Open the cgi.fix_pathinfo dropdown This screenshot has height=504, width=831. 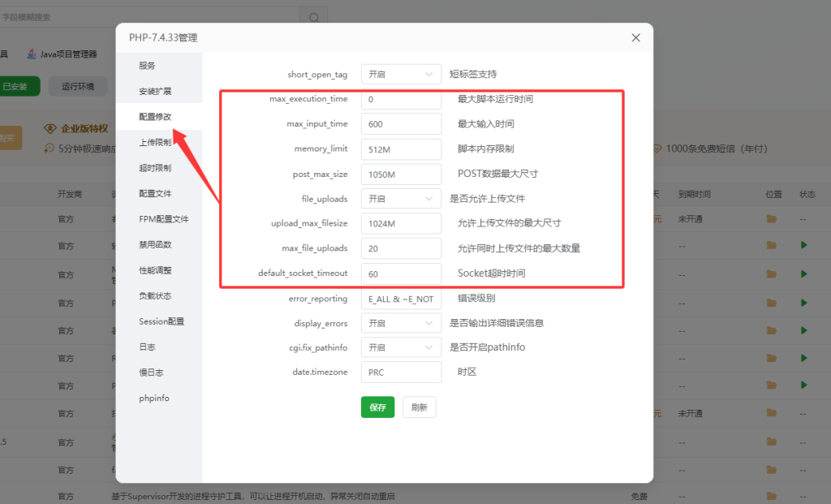[401, 347]
